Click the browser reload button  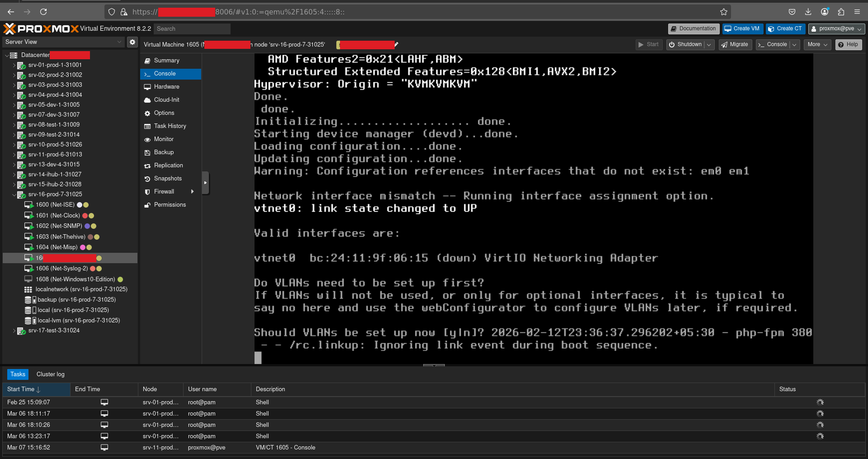43,12
